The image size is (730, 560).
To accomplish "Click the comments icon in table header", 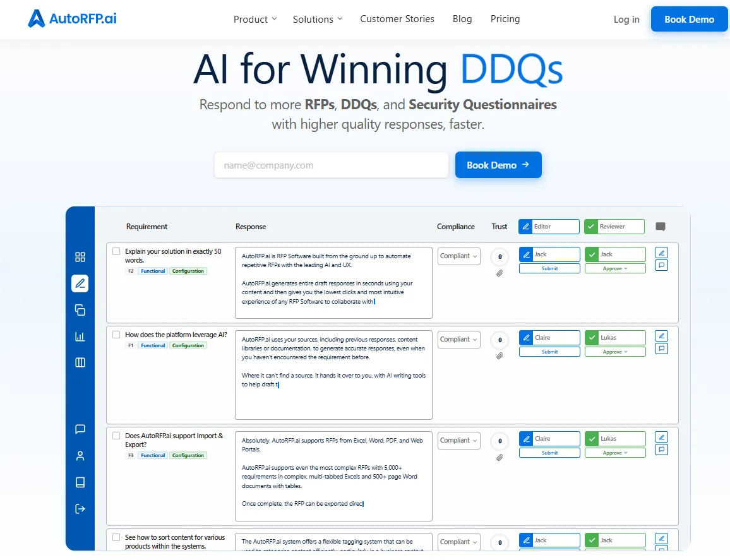I will point(660,227).
